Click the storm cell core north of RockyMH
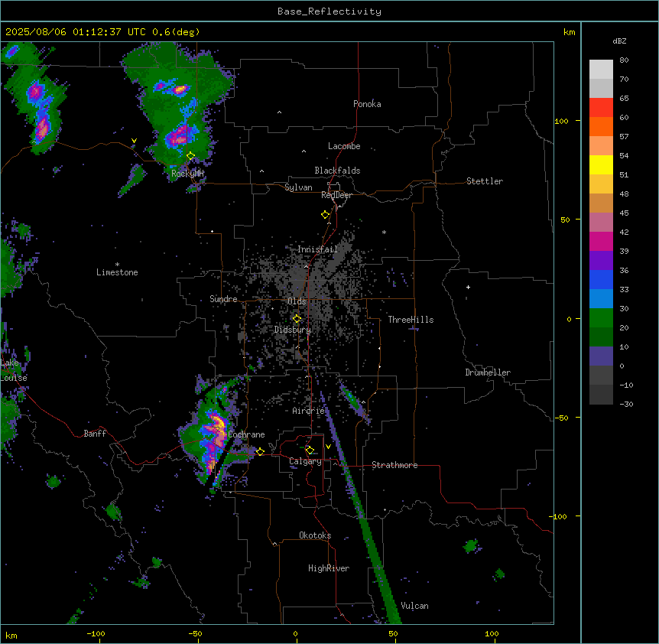Screen dimensions: 659x644 [180, 136]
